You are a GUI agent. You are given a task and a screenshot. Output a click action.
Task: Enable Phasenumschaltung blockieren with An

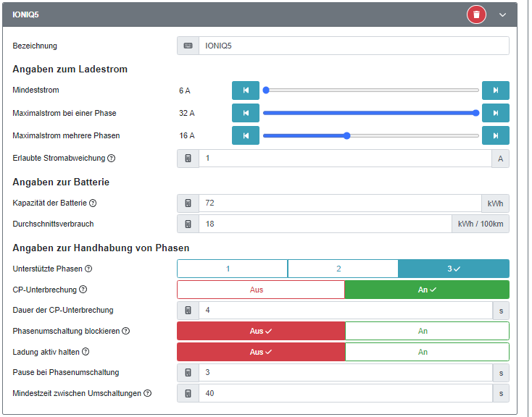pos(427,331)
